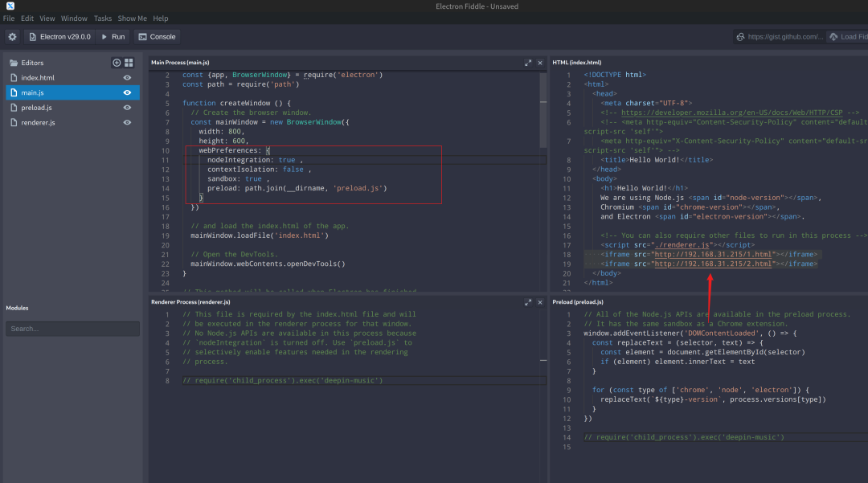Click the main.js editor scrollbar

tap(543, 111)
